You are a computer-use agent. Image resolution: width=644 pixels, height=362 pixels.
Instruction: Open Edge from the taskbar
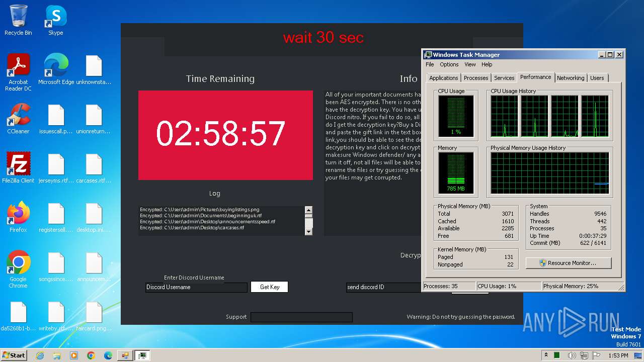[x=108, y=355]
